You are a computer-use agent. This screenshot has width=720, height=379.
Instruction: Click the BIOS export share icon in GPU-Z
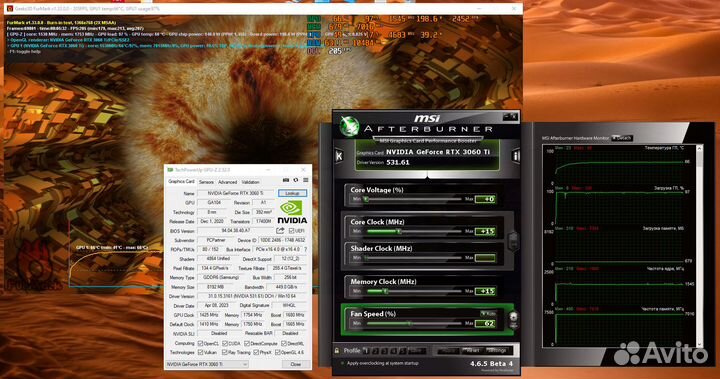pos(280,231)
